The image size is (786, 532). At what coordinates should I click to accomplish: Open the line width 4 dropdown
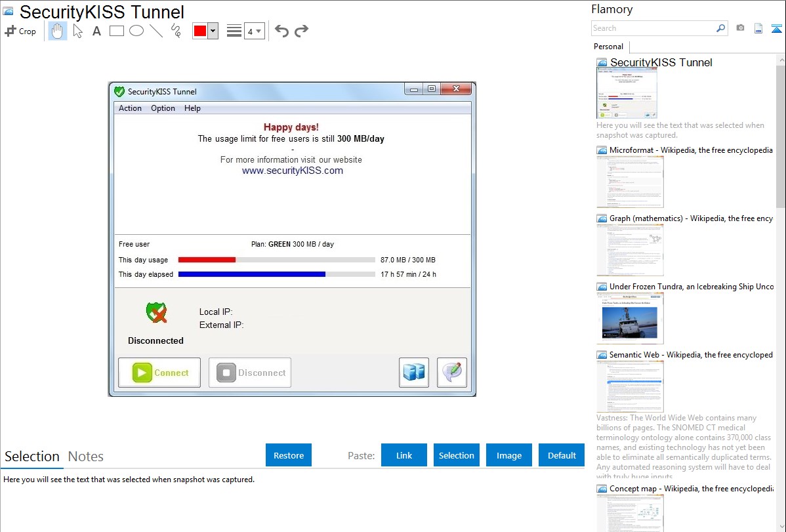pos(255,31)
